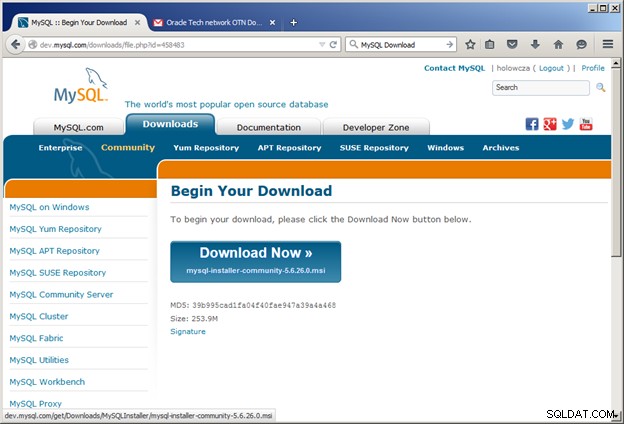Click the search go arrow in the search box
This screenshot has width=624, height=424.
tap(450, 45)
